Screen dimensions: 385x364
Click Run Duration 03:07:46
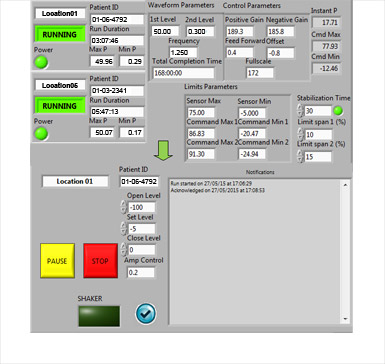point(117,40)
